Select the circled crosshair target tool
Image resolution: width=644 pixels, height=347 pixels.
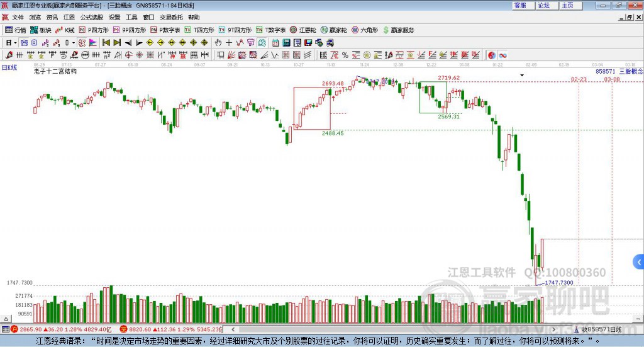pyautogui.click(x=128, y=55)
